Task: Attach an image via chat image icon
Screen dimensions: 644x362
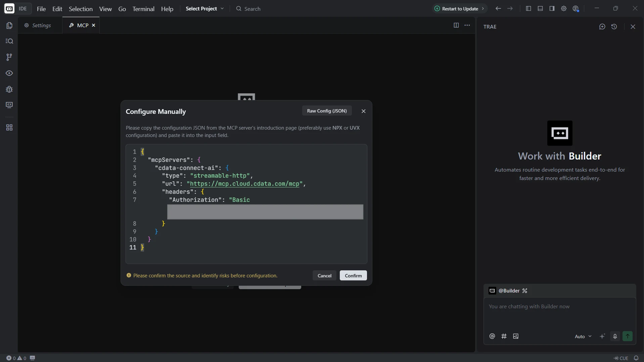Action: point(516,336)
